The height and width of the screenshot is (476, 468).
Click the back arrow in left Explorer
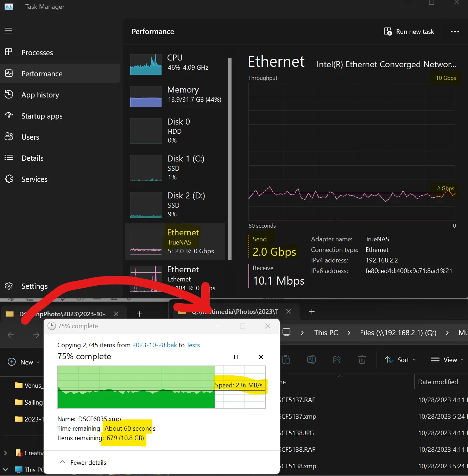click(x=11, y=335)
